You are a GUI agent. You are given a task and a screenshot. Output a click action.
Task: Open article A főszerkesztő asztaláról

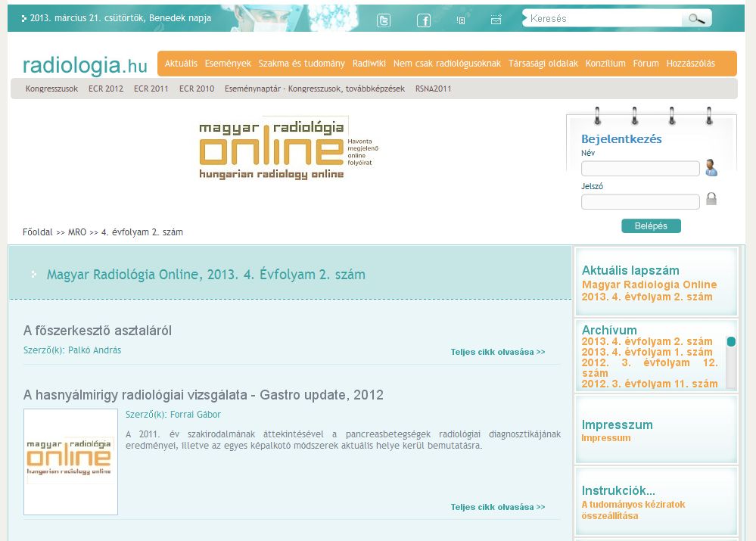(x=98, y=331)
